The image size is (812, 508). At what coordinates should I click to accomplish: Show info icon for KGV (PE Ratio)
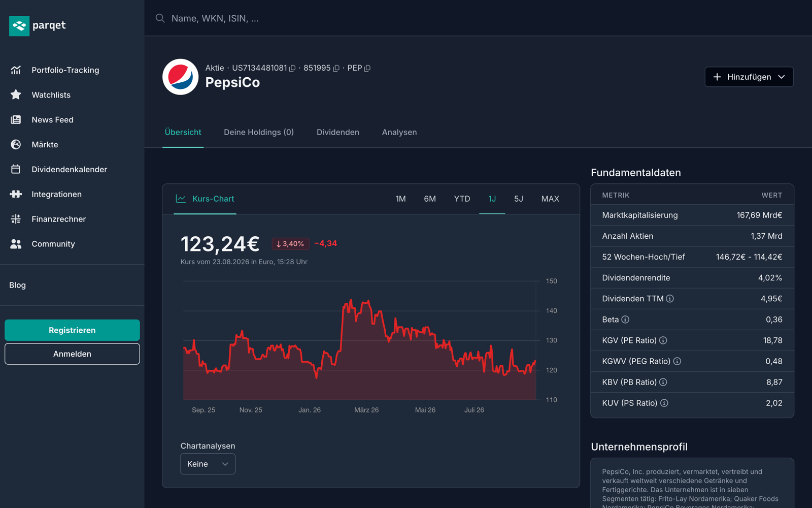tap(663, 340)
